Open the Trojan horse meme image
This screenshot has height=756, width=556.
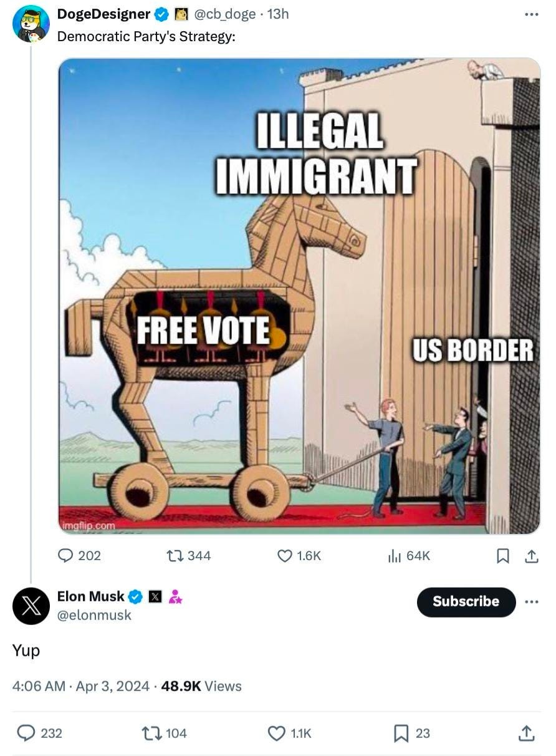(299, 296)
